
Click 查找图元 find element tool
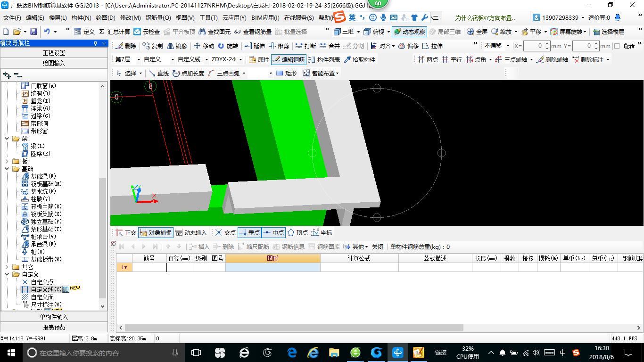(x=215, y=32)
